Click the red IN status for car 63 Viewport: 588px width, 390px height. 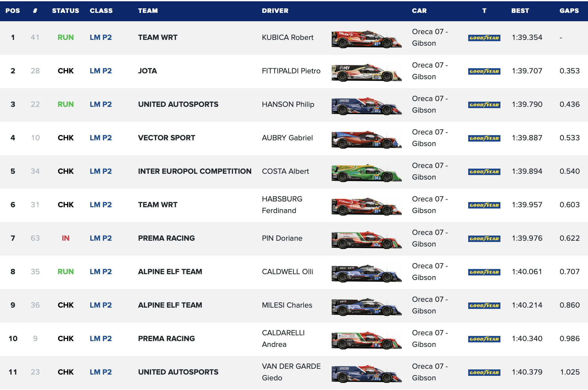[x=66, y=238]
